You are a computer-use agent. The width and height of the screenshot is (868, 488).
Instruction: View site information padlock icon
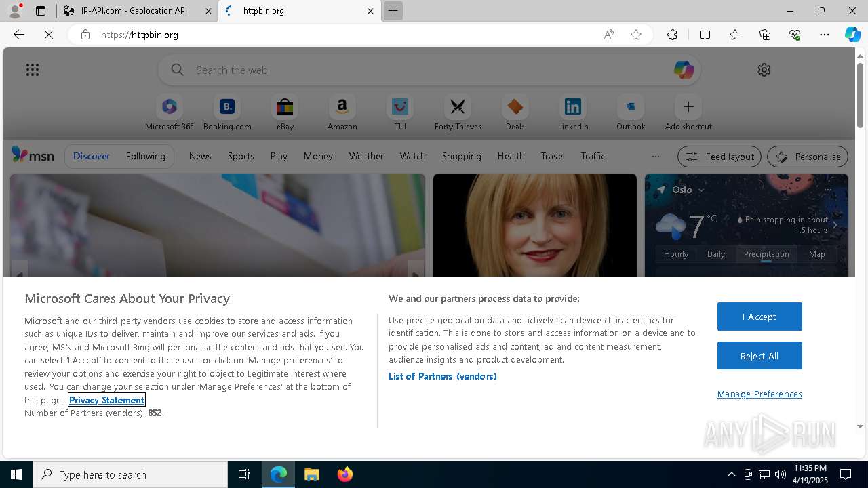point(85,35)
